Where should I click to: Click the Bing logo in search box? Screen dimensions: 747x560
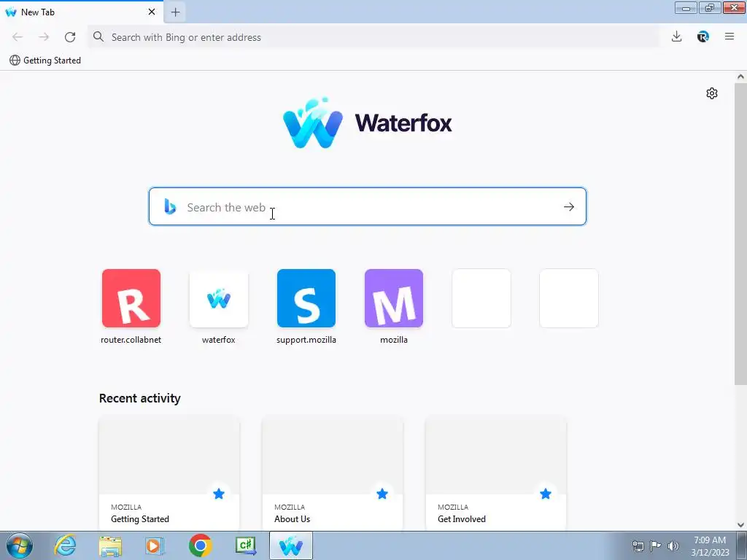pos(170,206)
